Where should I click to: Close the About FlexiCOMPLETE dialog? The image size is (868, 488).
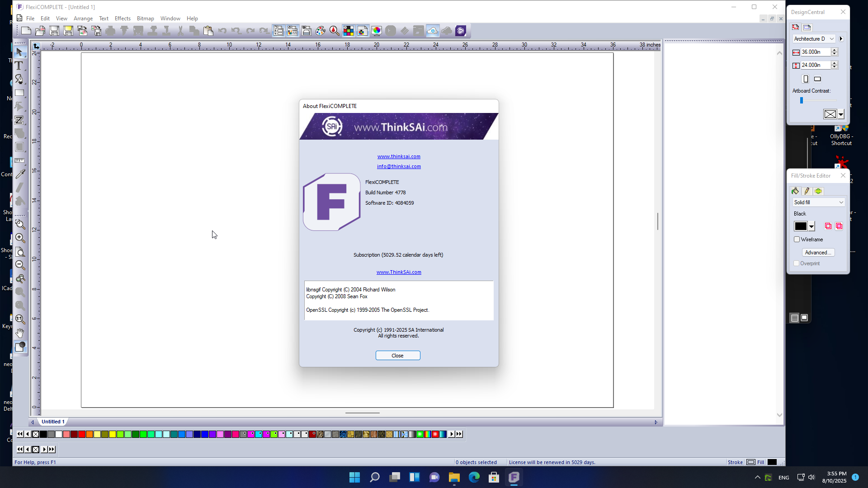click(x=397, y=356)
